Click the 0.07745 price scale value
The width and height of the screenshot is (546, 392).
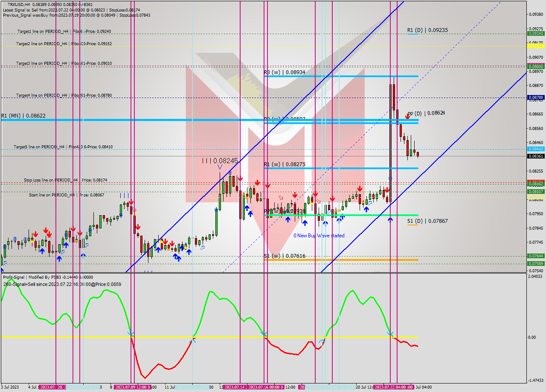click(536, 242)
